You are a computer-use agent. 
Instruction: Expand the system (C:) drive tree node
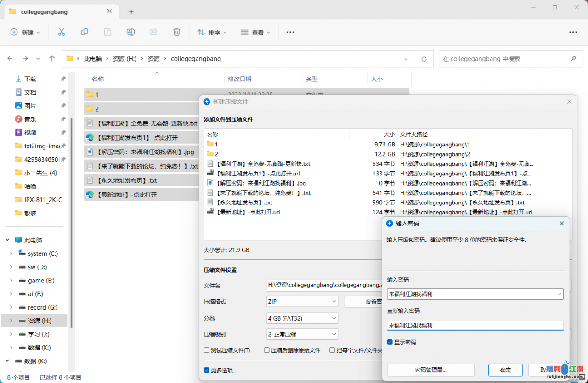(11, 253)
